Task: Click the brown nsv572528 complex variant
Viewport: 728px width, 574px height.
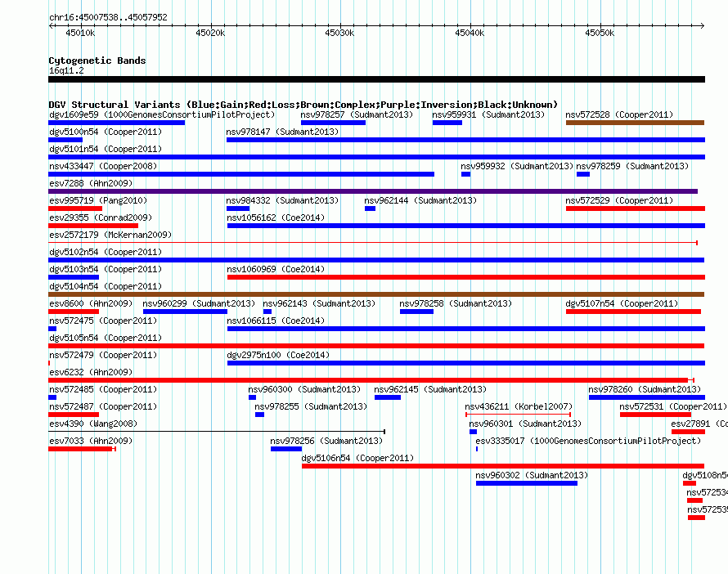Action: (x=635, y=123)
